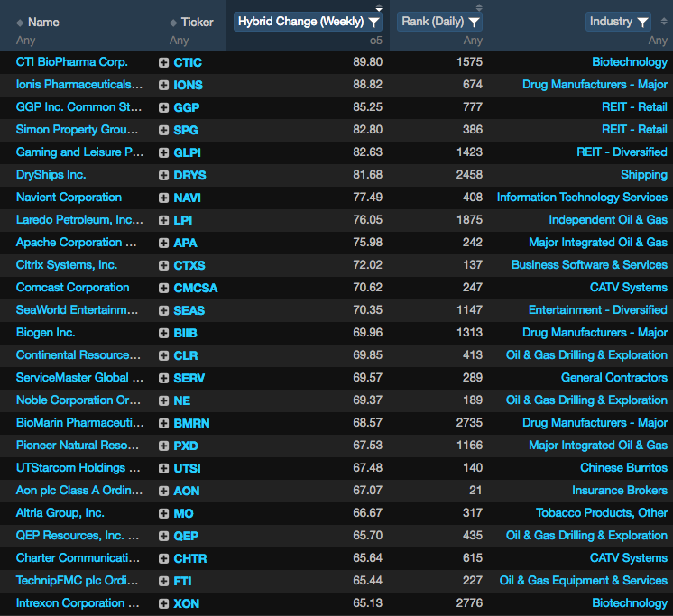The width and height of the screenshot is (673, 616).
Task: Open Ionis Pharmaceuticals company link
Action: (x=79, y=85)
